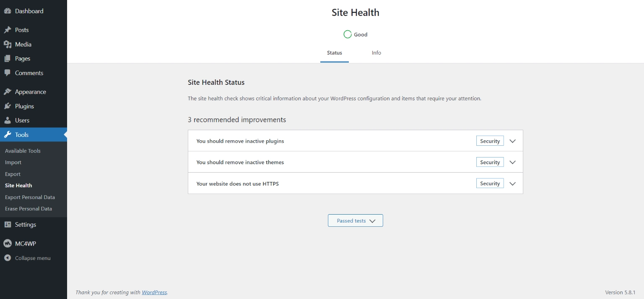Click the '3 recommended improvements' heading
Viewport: 644px width, 299px height.
click(237, 120)
